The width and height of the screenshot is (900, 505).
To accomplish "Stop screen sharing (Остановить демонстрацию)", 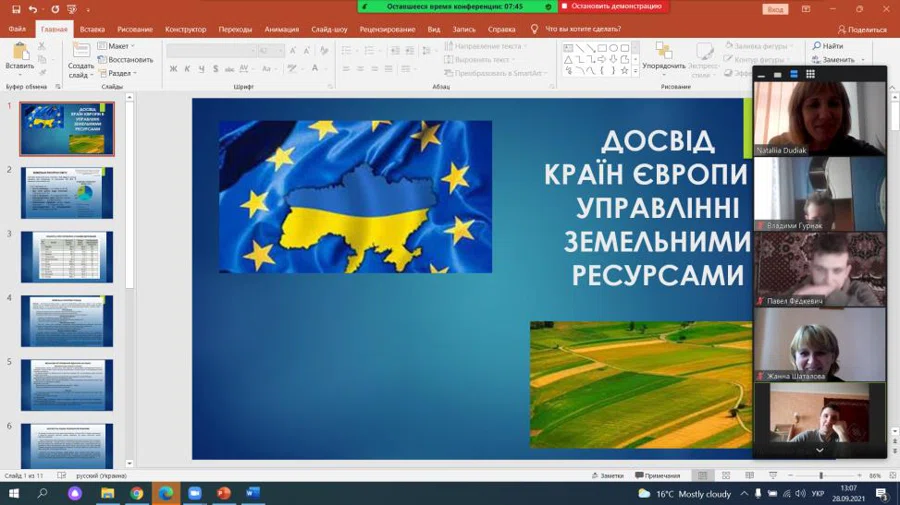I will (x=615, y=6).
